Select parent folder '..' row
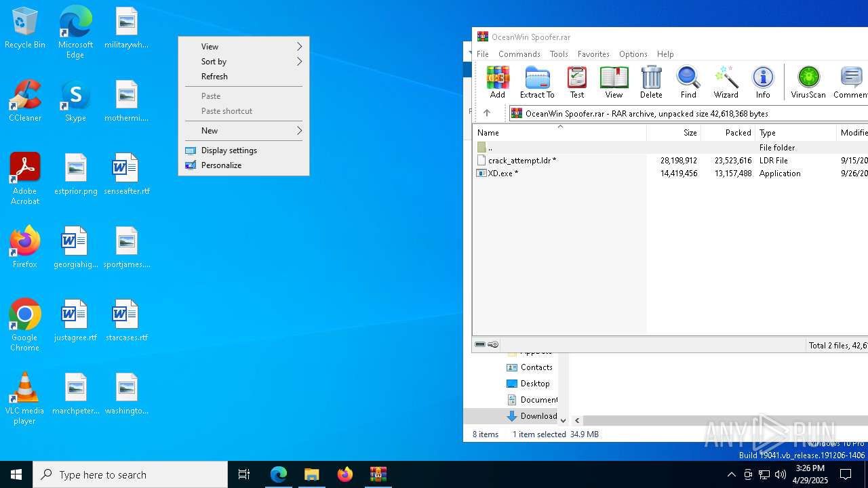 click(670, 147)
